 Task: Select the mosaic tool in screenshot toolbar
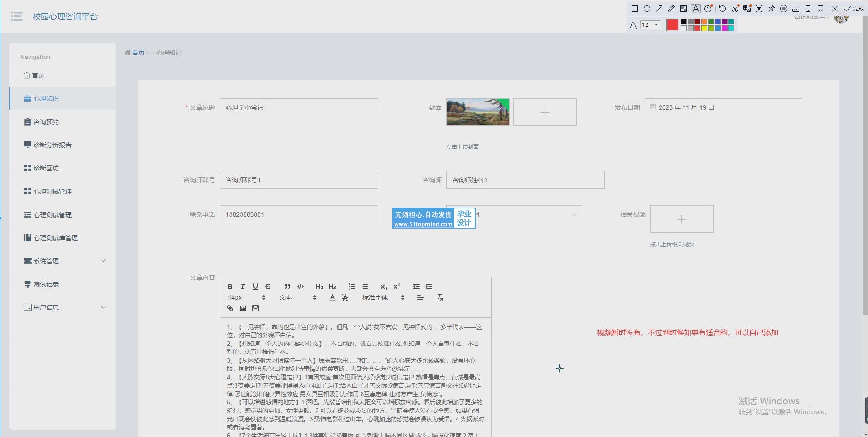684,9
